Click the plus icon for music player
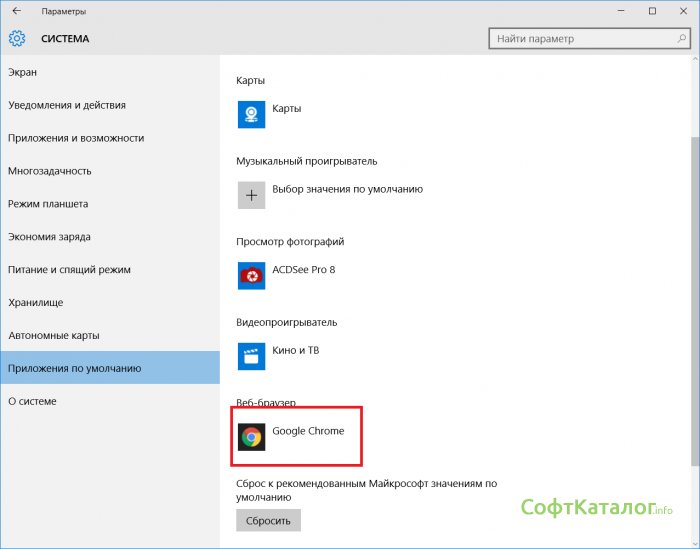 pos(251,194)
